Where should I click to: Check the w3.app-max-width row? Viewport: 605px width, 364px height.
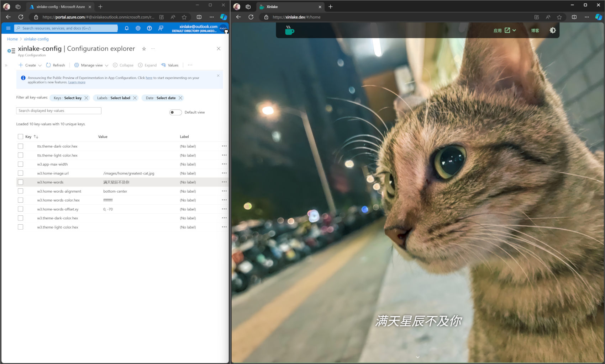click(20, 164)
